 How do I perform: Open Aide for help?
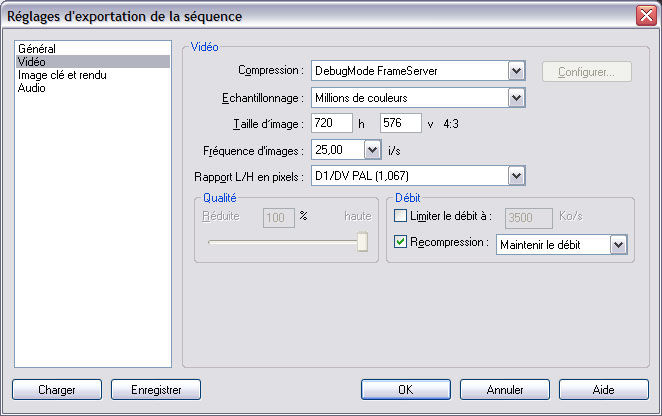[604, 389]
